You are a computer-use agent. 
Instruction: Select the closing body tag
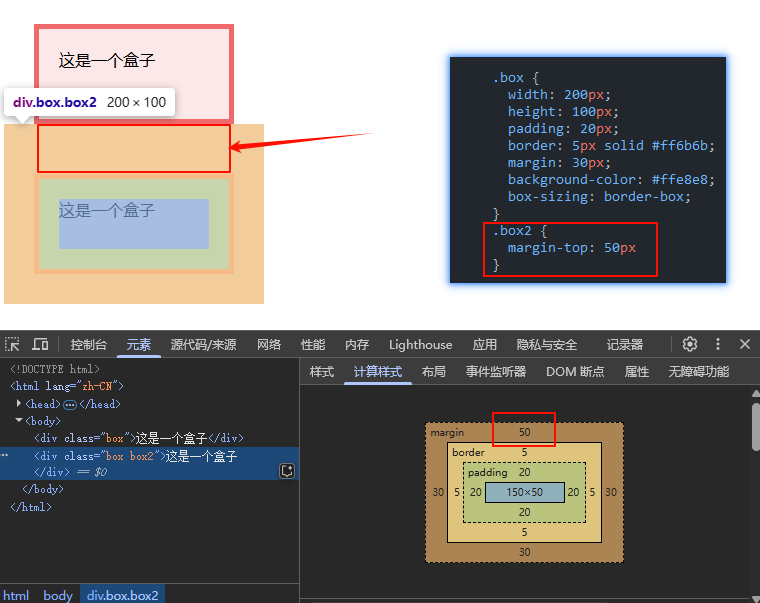43,489
